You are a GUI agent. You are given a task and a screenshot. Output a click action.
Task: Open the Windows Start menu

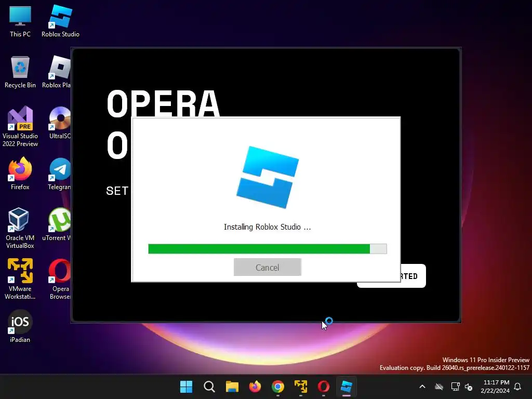187,387
